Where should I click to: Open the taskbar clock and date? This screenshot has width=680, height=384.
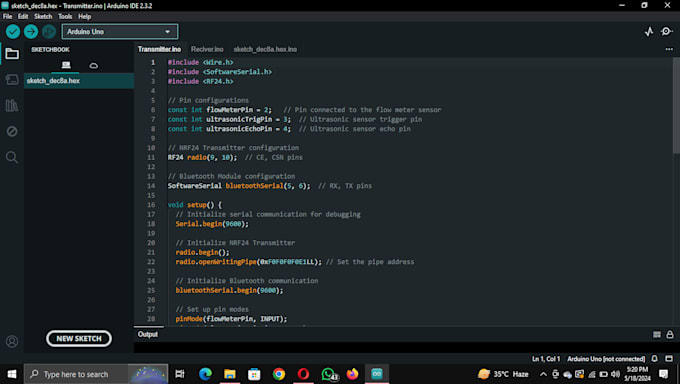pos(637,374)
